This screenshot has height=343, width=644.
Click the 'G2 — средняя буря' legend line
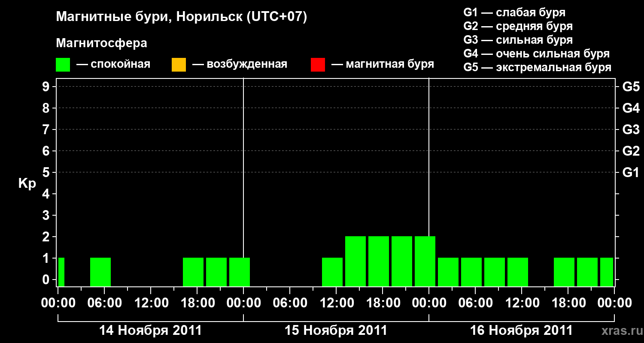tap(518, 26)
